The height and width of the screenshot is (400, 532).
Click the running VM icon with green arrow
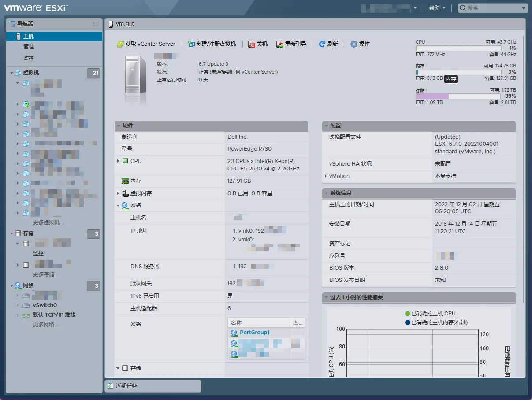[26, 105]
